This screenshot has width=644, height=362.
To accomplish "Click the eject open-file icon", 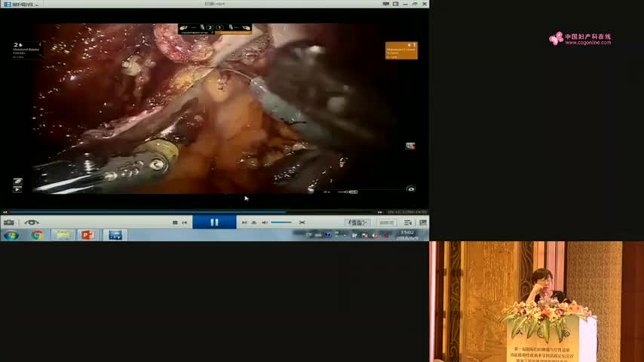I will [253, 222].
